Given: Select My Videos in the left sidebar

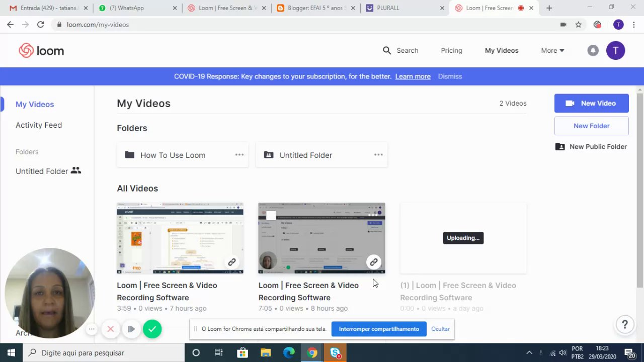Looking at the screenshot, I should pyautogui.click(x=35, y=104).
